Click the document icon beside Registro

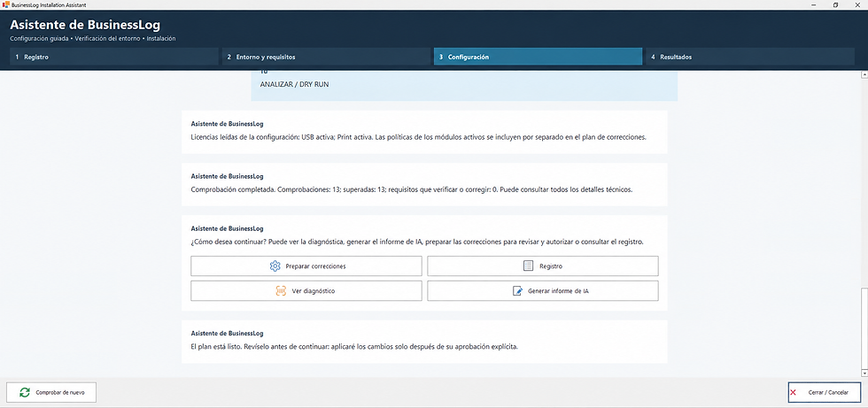528,266
